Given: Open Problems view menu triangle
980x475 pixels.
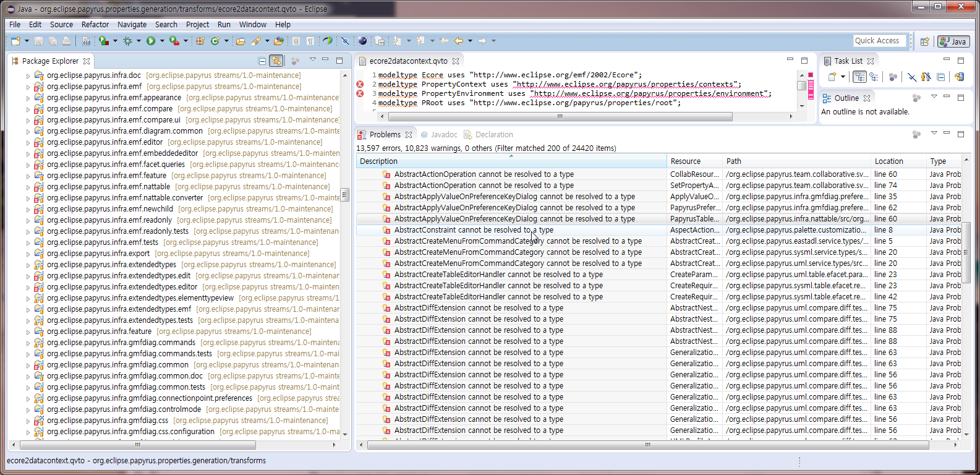Looking at the screenshot, I should (x=934, y=133).
